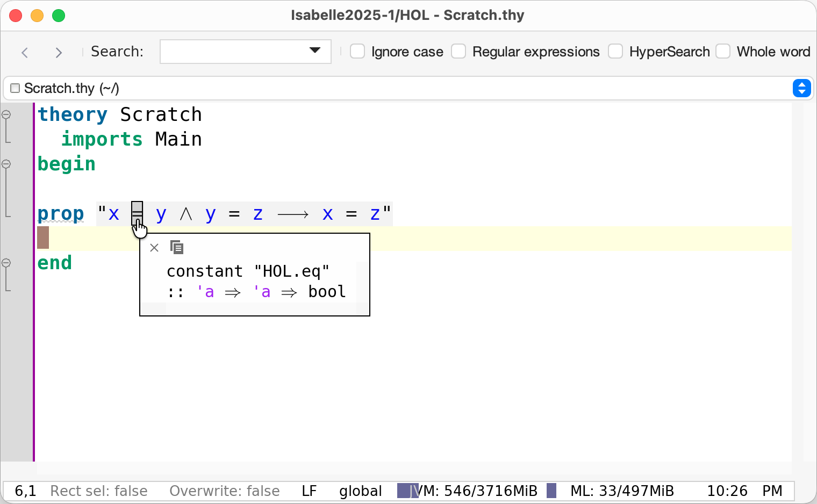Image resolution: width=817 pixels, height=504 pixels.
Task: Click the Overwrite: false status item
Action: 224,491
